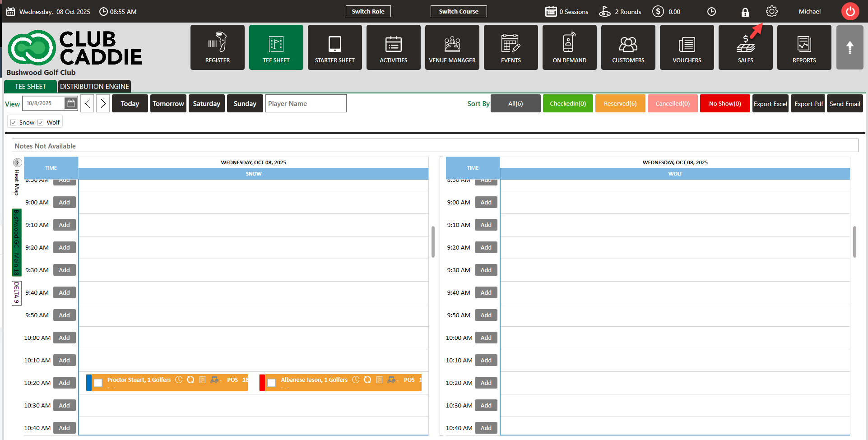Image resolution: width=868 pixels, height=440 pixels.
Task: Open the Reports module
Action: 804,47
